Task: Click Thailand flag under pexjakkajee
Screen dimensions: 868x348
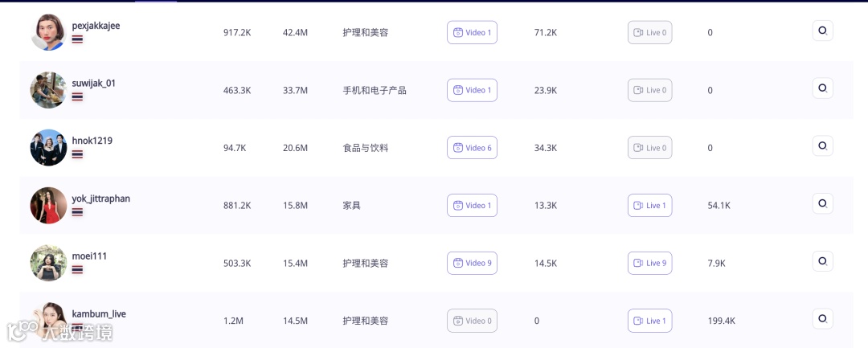Action: coord(77,39)
